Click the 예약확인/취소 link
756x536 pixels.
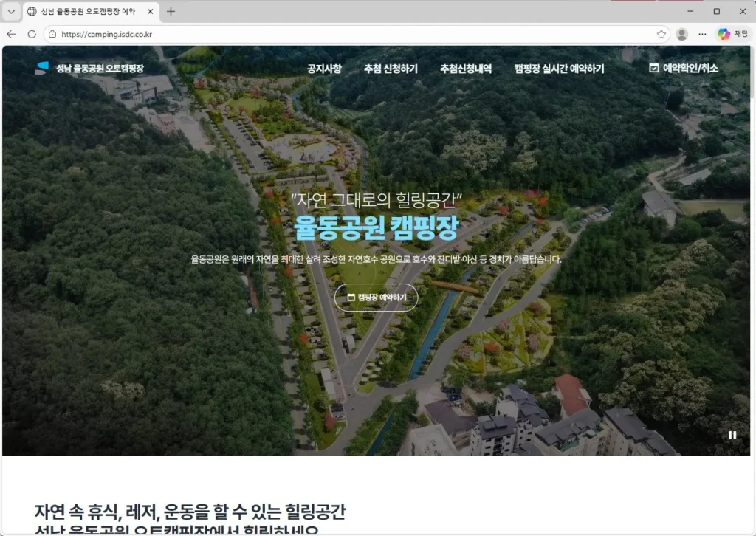point(684,68)
